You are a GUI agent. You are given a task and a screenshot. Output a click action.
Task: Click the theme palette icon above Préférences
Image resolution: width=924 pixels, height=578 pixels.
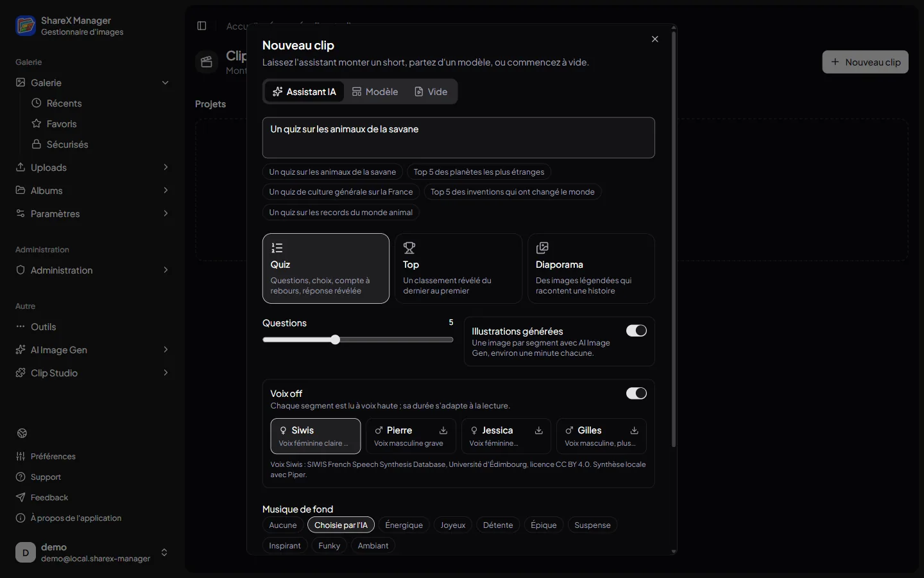(x=22, y=433)
